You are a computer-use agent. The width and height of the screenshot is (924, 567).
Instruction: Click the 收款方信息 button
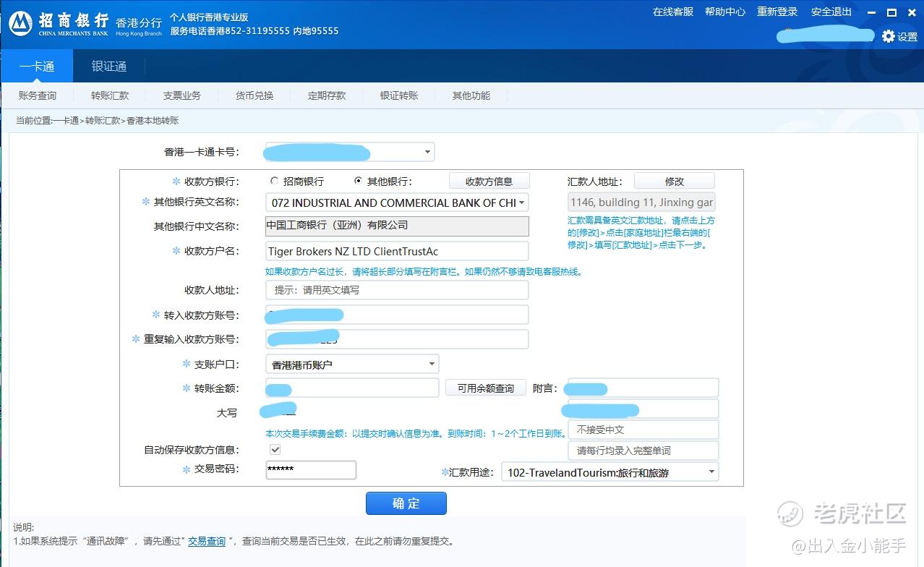(x=489, y=181)
